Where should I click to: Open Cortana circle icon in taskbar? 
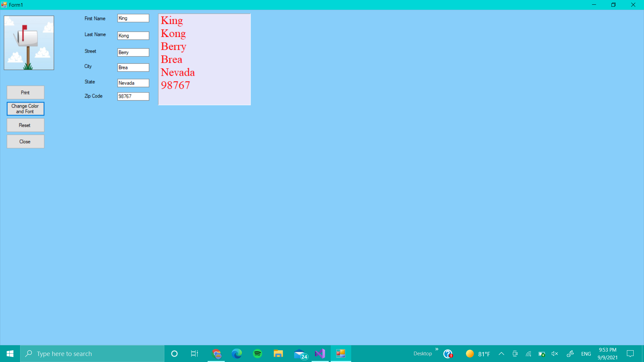174,354
